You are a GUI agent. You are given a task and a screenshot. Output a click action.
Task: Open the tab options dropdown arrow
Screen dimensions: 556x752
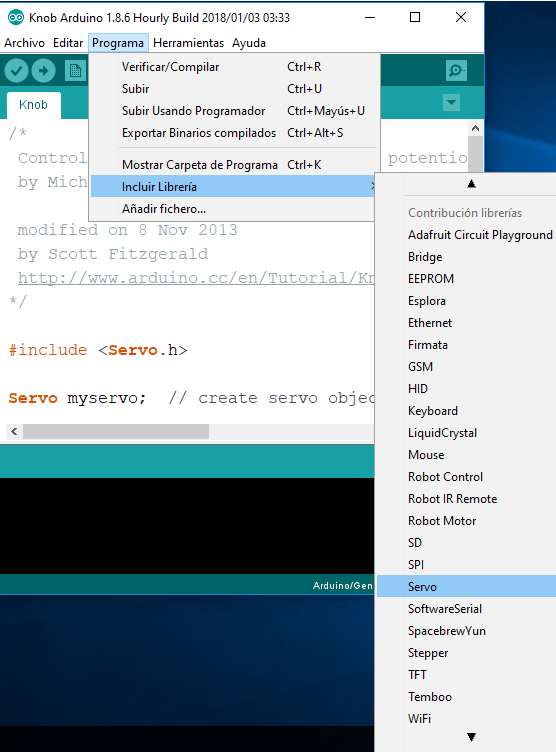(451, 102)
